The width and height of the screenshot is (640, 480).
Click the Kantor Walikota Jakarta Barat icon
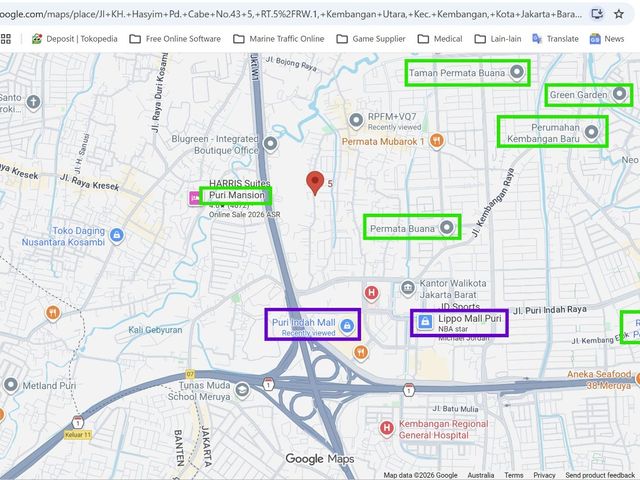pos(408,288)
